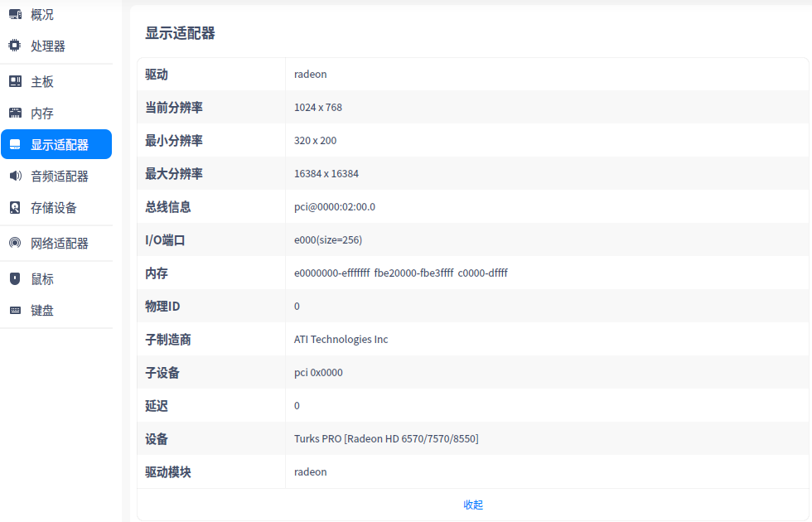Click the 物理ID label
This screenshot has width=812, height=522.
(162, 306)
